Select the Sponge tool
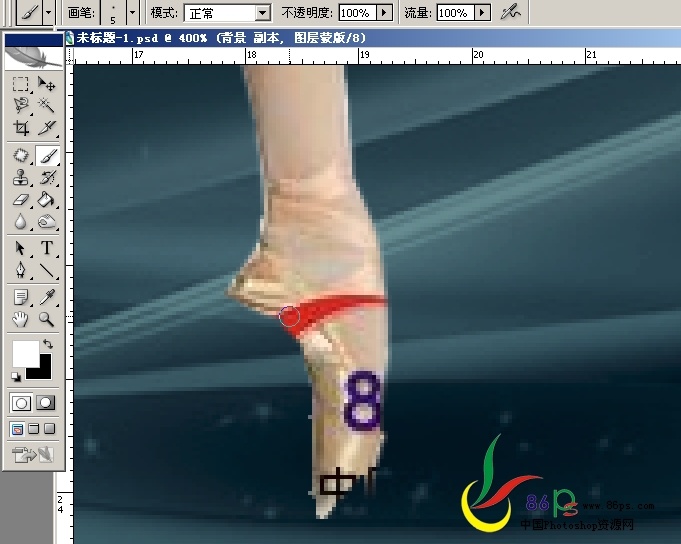 point(47,222)
